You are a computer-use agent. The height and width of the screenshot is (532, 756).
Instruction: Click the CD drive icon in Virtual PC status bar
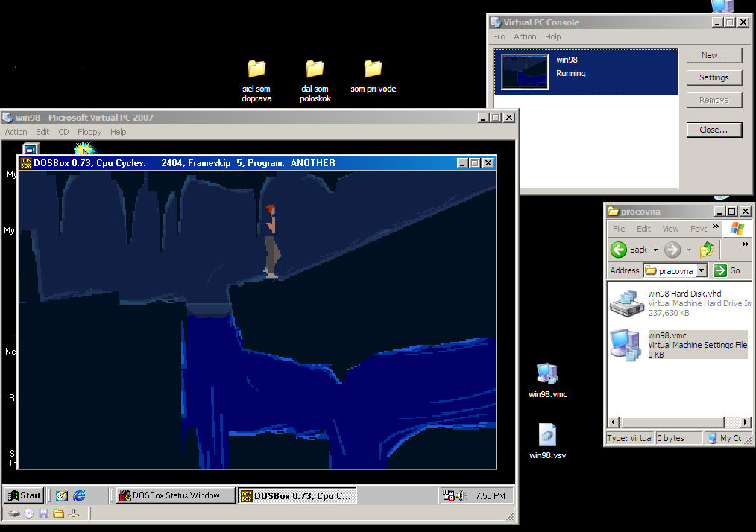pos(29,513)
